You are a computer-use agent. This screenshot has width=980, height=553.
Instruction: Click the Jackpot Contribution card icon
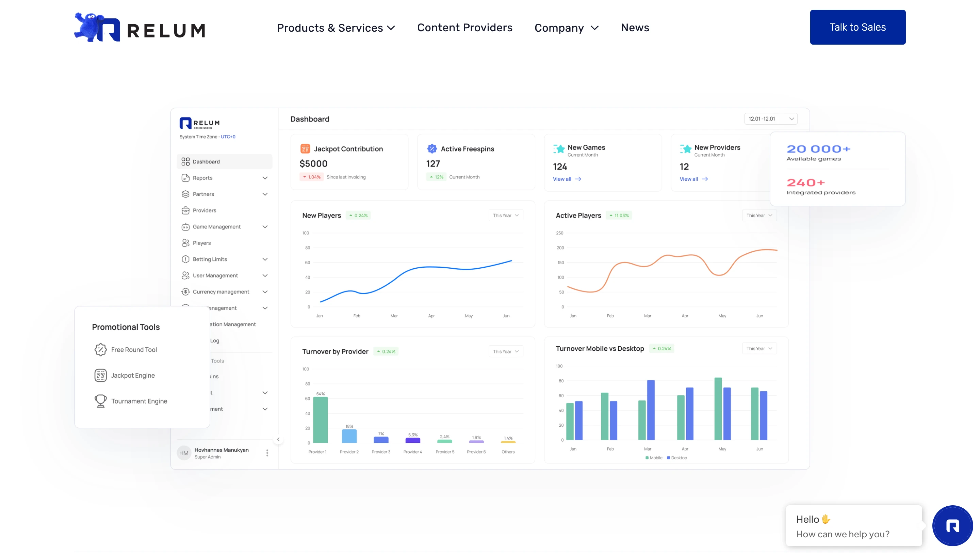[x=305, y=148]
